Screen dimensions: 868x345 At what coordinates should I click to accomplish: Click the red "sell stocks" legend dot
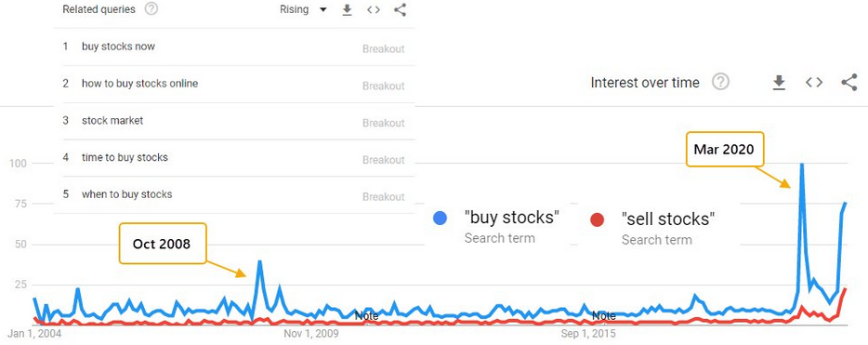[x=598, y=219]
